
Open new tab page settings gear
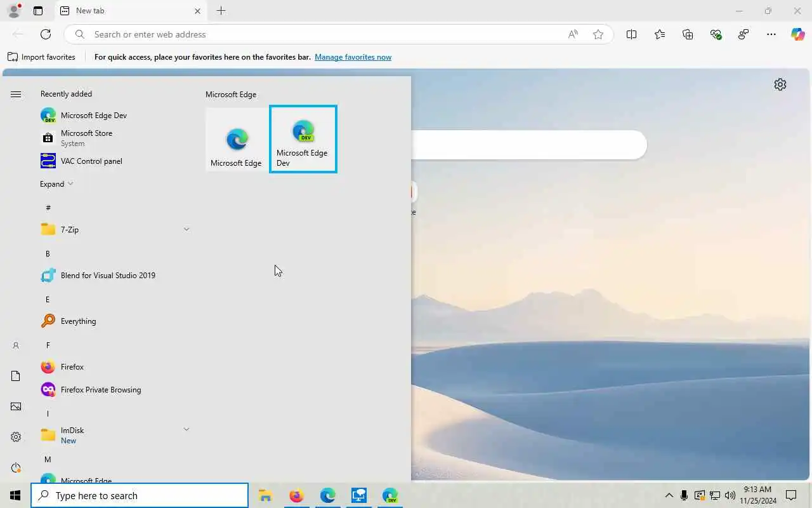coord(780,84)
